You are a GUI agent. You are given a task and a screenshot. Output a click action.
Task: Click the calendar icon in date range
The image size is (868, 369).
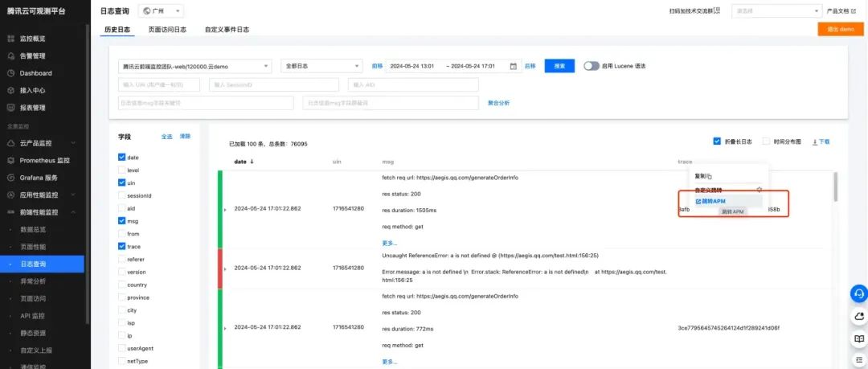pyautogui.click(x=513, y=66)
